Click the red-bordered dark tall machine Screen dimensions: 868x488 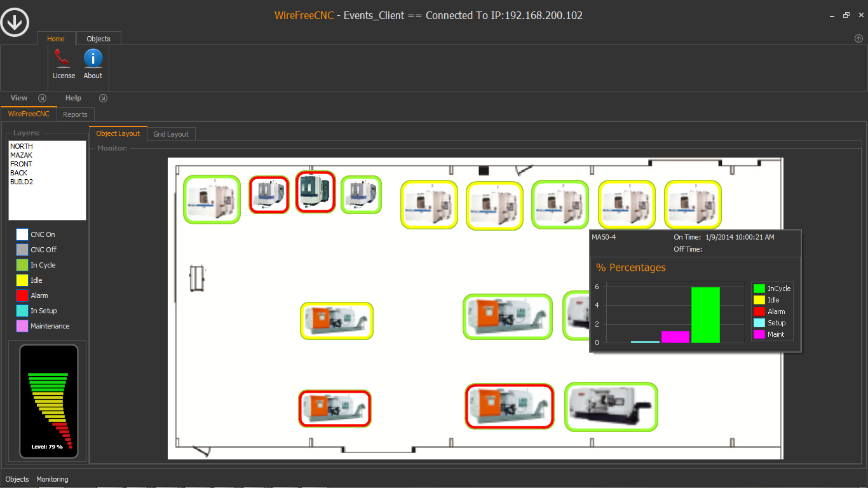315,192
